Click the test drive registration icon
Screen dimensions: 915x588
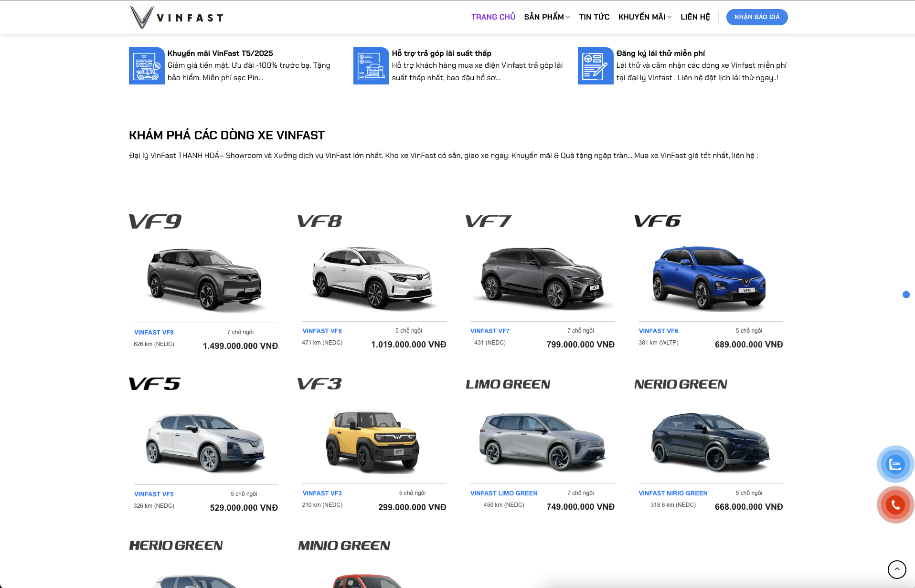pyautogui.click(x=596, y=66)
